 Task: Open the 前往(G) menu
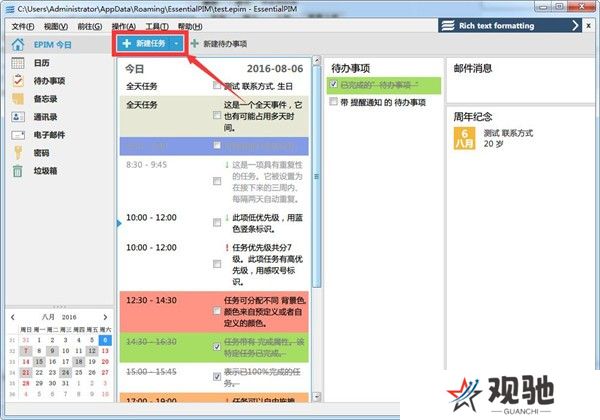[x=90, y=26]
